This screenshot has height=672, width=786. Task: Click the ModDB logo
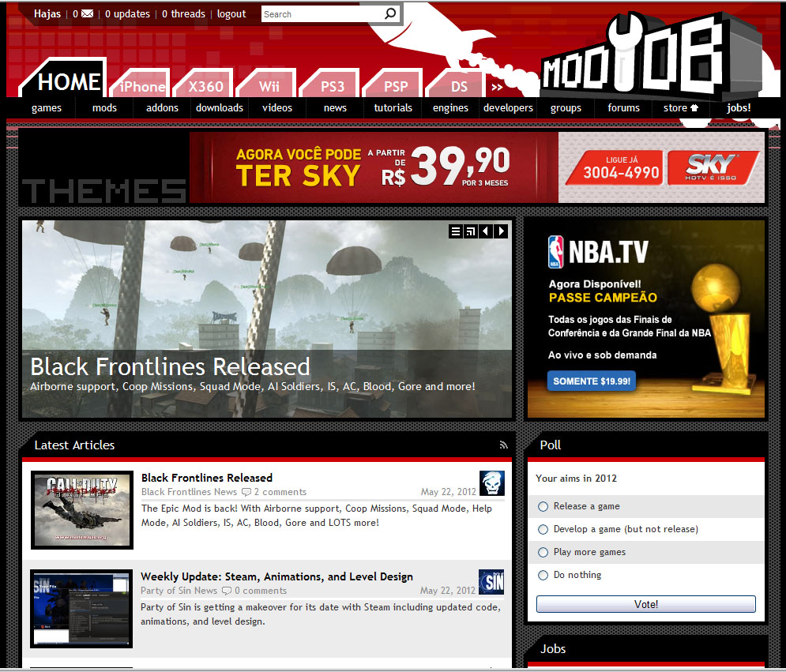[x=632, y=59]
